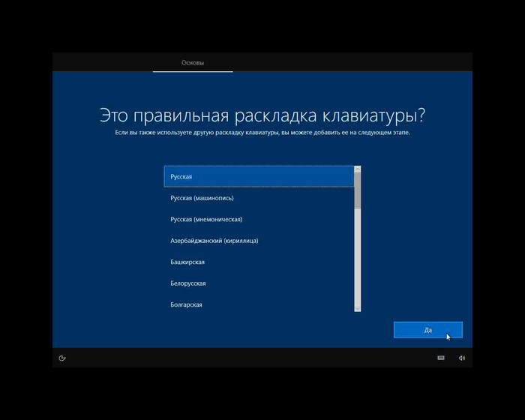Screen dimensions: 525x420
Task: Select the Русская keyboard layout
Action: [x=259, y=176]
